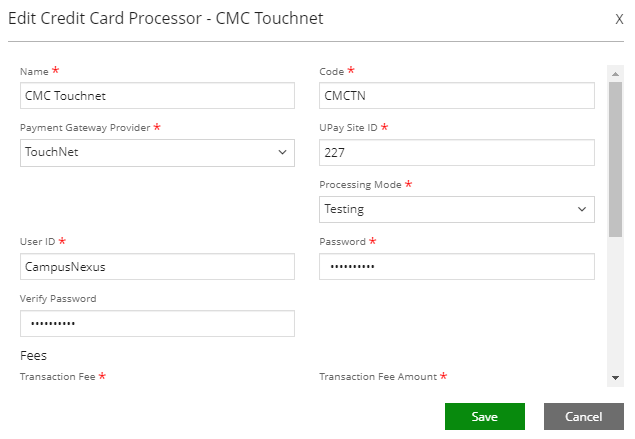This screenshot has width=635, height=439.
Task: Click the Transaction Fee label
Action: tap(57, 377)
